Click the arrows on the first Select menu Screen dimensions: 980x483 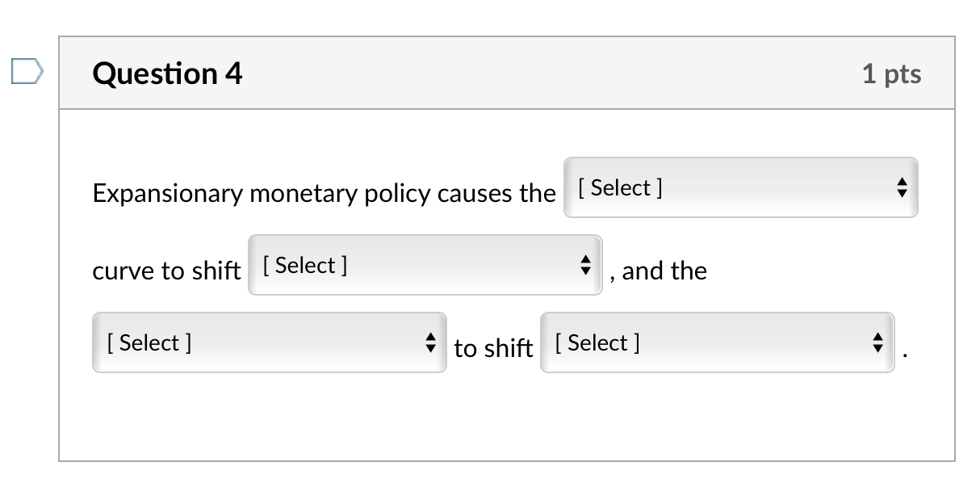904,187
